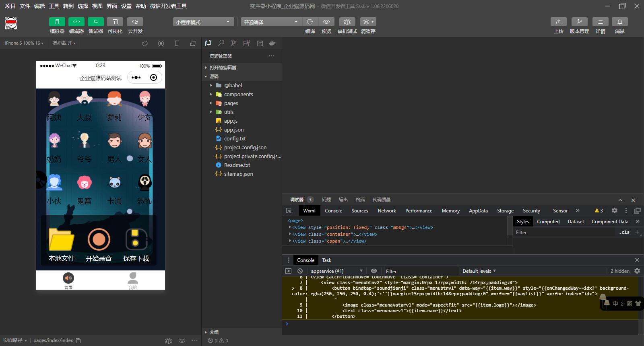Click the upload icon in toolbar
644x346 pixels.
click(558, 22)
